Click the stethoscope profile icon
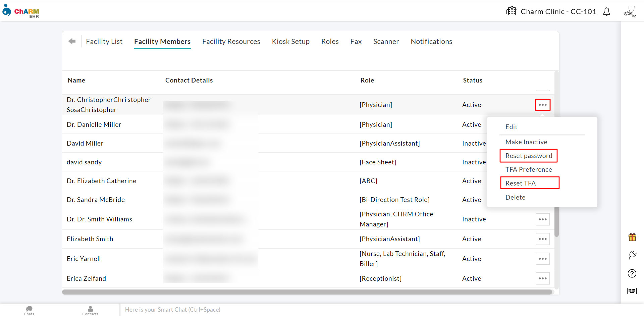 (x=629, y=12)
